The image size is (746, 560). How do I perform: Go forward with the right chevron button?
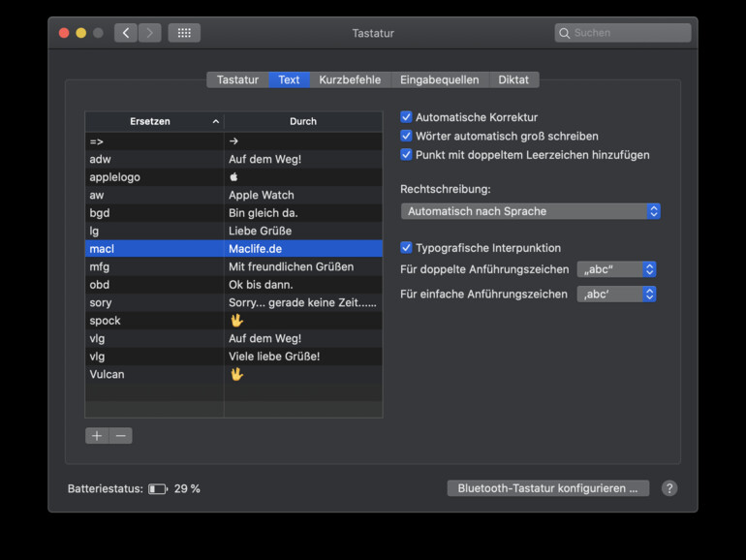[x=149, y=33]
